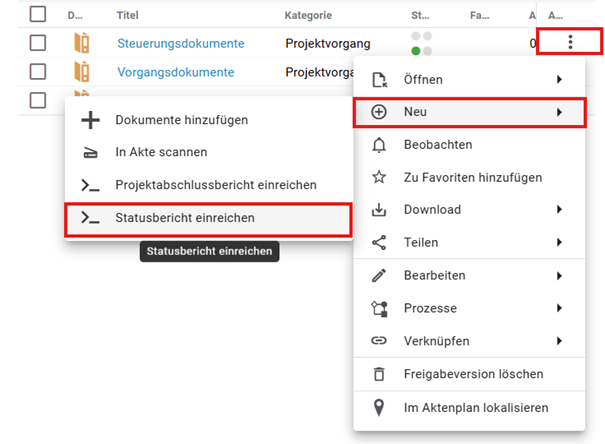
Task: Check the Steuerungsdokumente row checkbox
Action: (38, 43)
